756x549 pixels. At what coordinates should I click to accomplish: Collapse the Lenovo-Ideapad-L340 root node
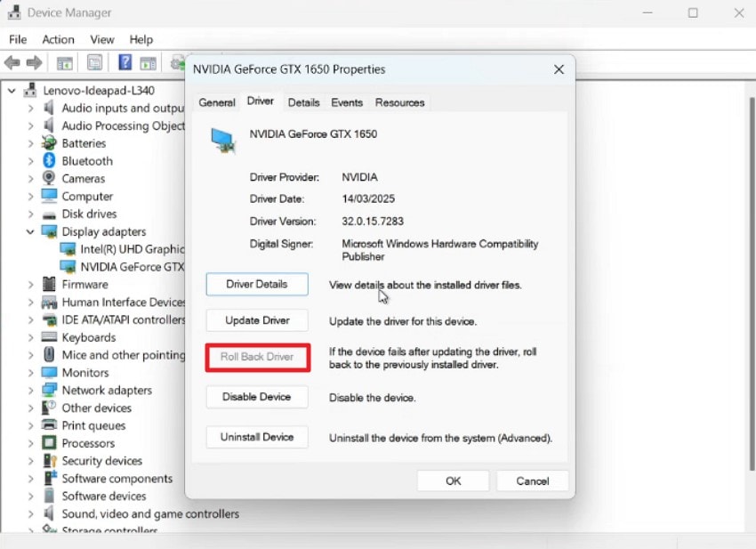pyautogui.click(x=12, y=90)
